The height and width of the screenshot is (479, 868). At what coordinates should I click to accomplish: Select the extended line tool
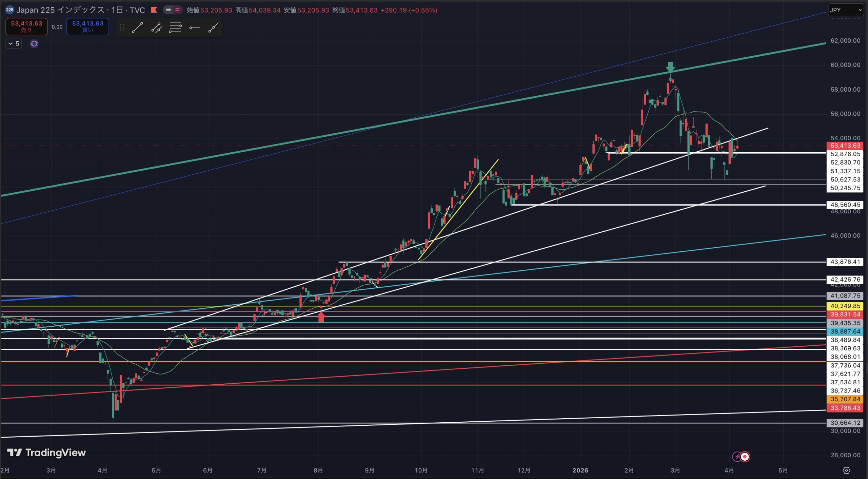[x=213, y=28]
